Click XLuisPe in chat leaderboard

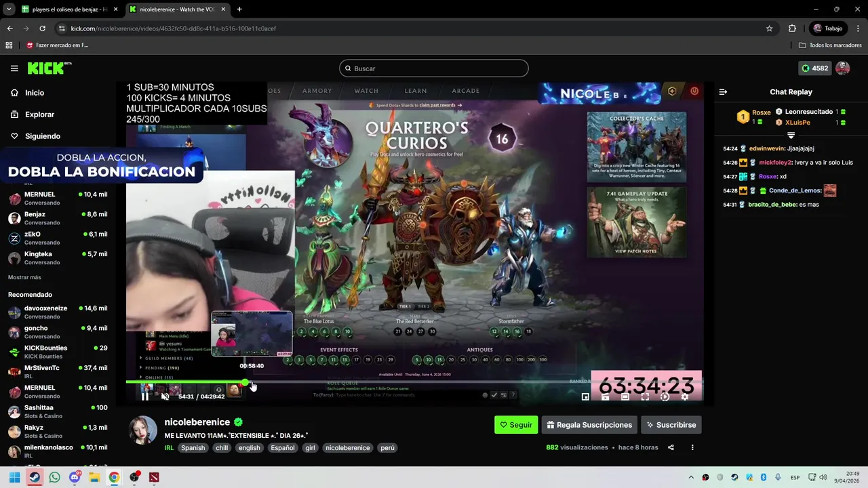(x=797, y=123)
